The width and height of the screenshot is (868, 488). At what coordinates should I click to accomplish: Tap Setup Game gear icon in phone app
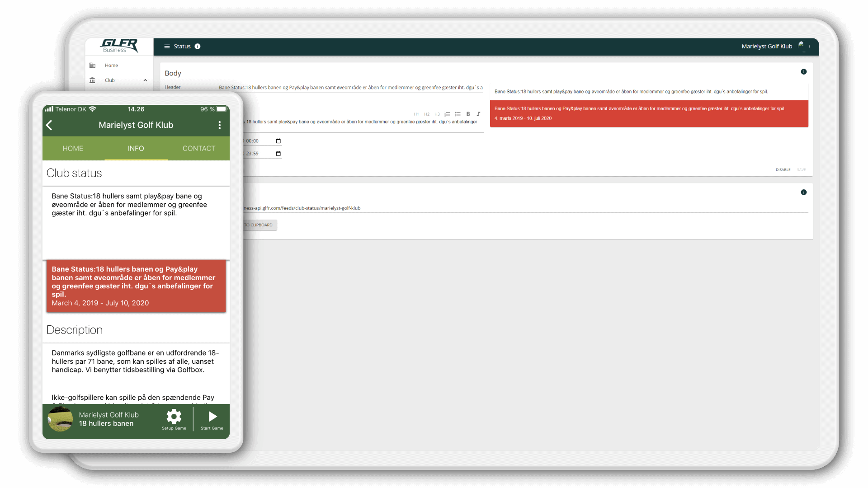[174, 420]
